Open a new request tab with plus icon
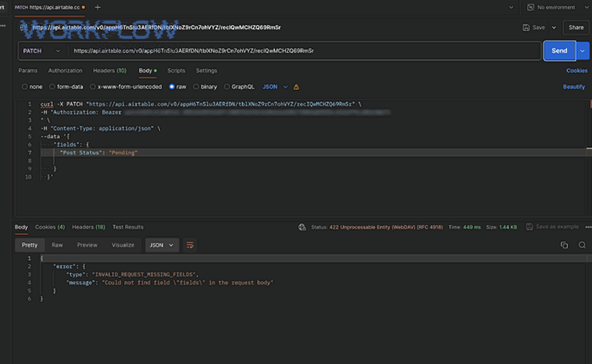The width and height of the screenshot is (592, 364). 97,7
